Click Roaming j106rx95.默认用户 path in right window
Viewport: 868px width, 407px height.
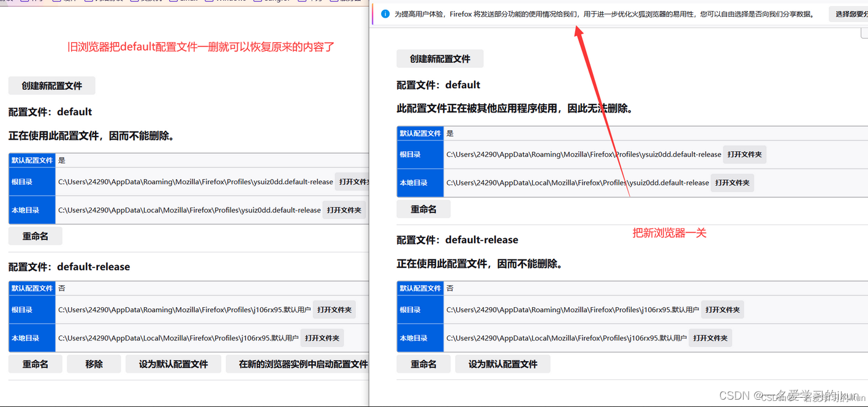click(x=573, y=310)
